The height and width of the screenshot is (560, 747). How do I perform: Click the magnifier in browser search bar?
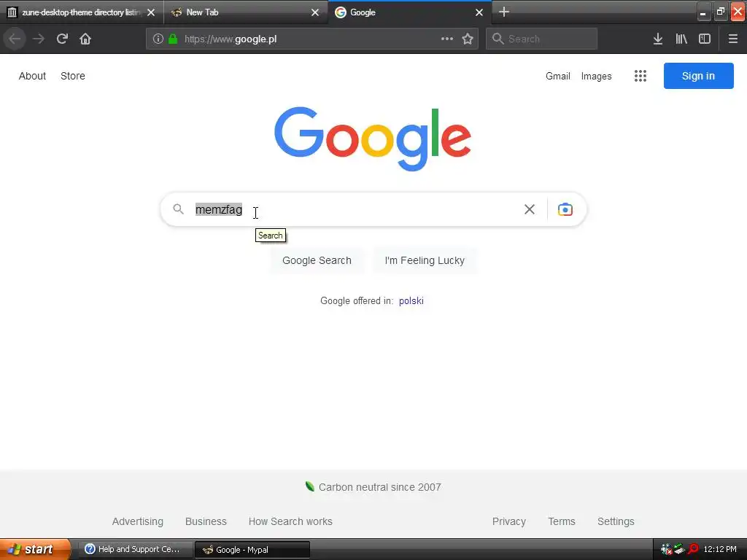pos(498,39)
